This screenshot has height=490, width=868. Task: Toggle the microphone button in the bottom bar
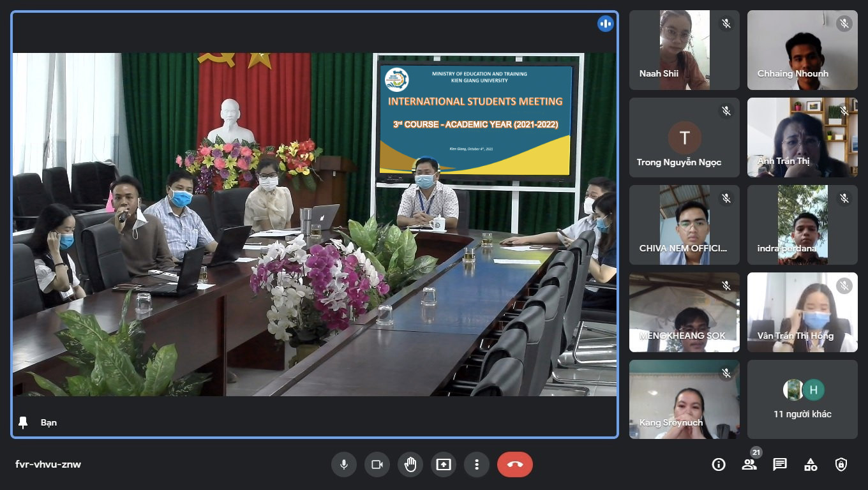(344, 464)
